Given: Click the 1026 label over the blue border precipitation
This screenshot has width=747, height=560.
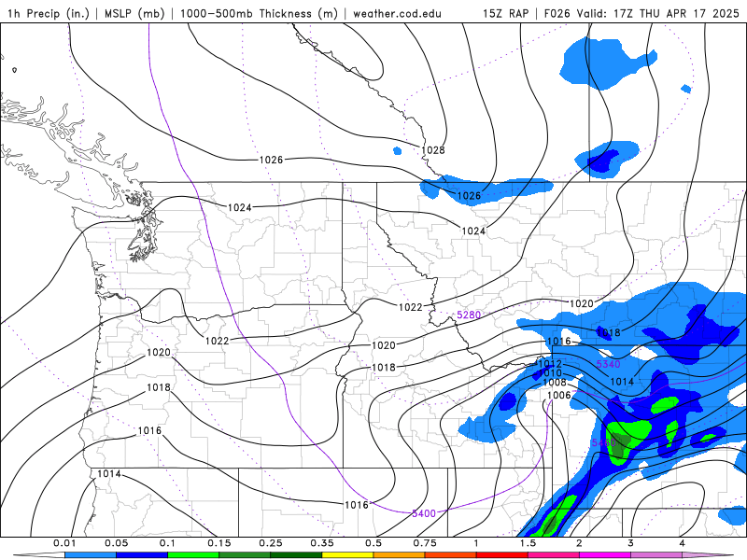Looking at the screenshot, I should (470, 196).
